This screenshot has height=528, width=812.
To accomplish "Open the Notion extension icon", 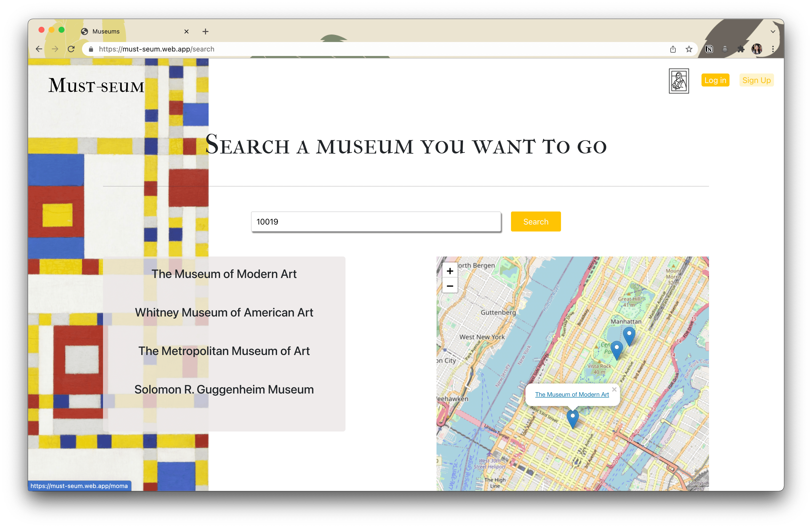I will pyautogui.click(x=709, y=49).
